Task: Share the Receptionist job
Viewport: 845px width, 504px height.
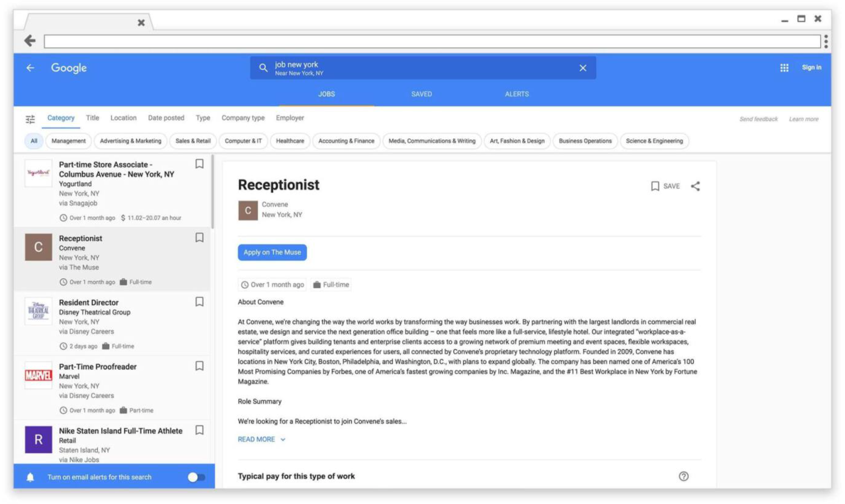Action: (x=695, y=186)
